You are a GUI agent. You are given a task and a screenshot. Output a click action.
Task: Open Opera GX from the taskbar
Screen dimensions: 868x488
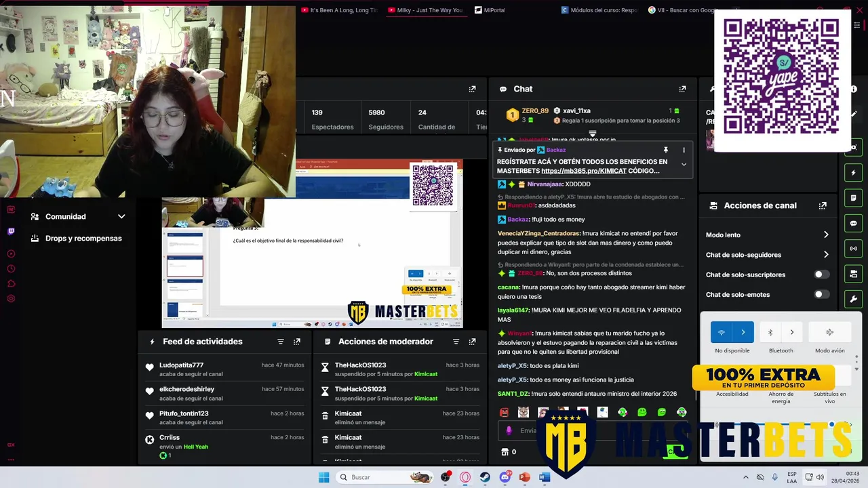coord(465,477)
